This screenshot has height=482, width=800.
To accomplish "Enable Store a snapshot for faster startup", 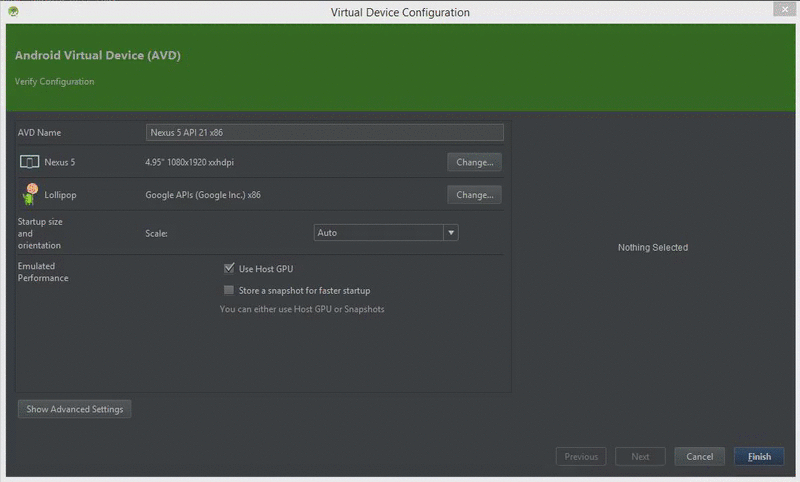I will [x=229, y=290].
